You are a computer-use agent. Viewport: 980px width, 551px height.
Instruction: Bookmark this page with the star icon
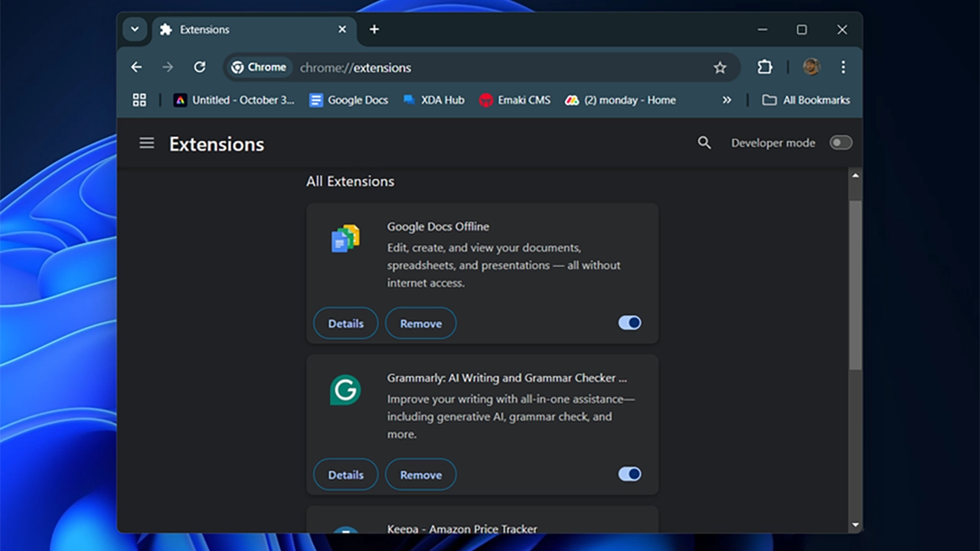pos(720,67)
